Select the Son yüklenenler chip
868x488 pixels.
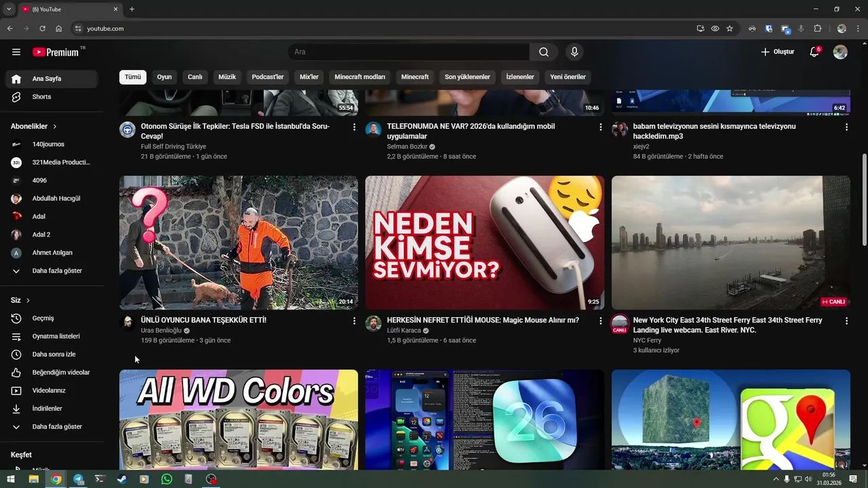tap(467, 77)
